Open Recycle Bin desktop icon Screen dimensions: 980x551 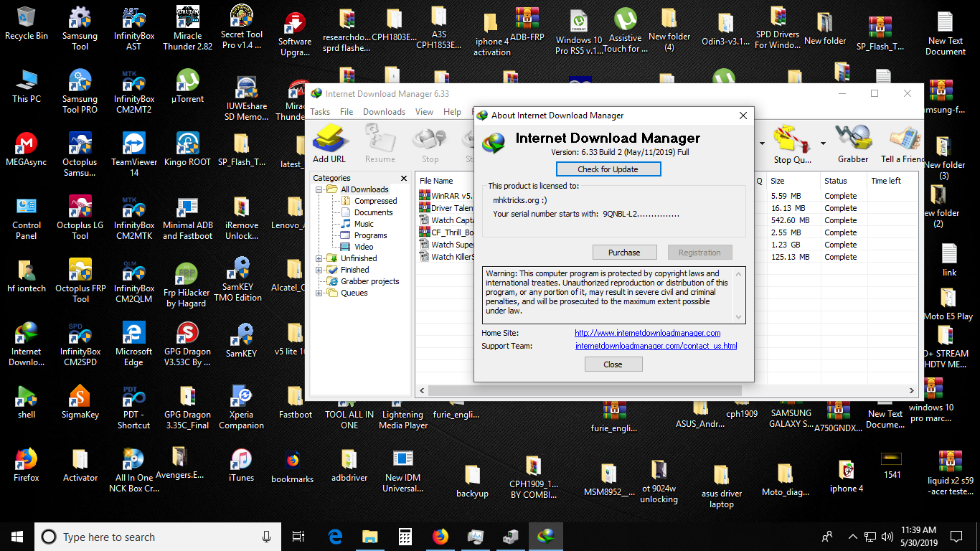tap(27, 23)
